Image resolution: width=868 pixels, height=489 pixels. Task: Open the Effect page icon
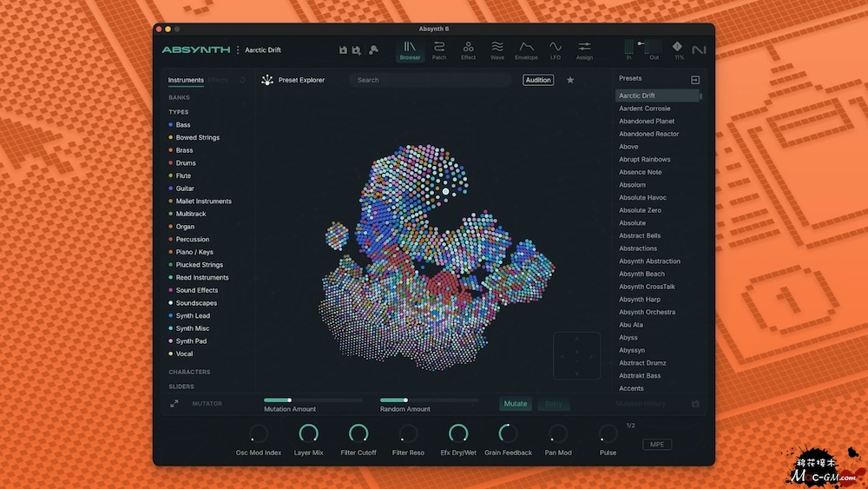[468, 50]
